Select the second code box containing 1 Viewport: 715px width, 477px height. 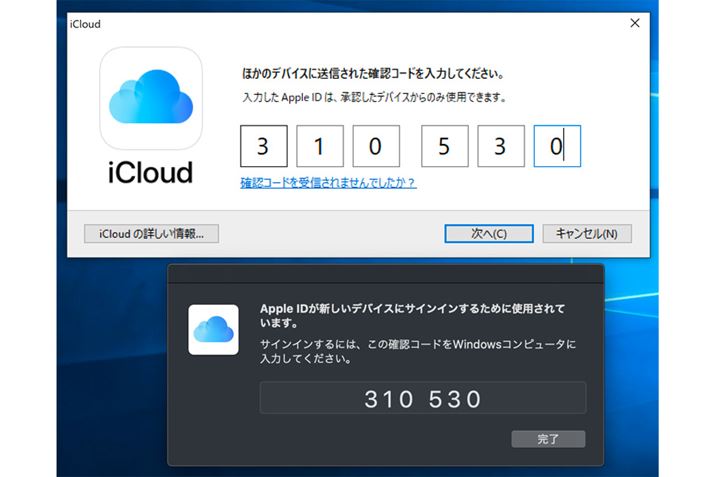[x=319, y=147]
